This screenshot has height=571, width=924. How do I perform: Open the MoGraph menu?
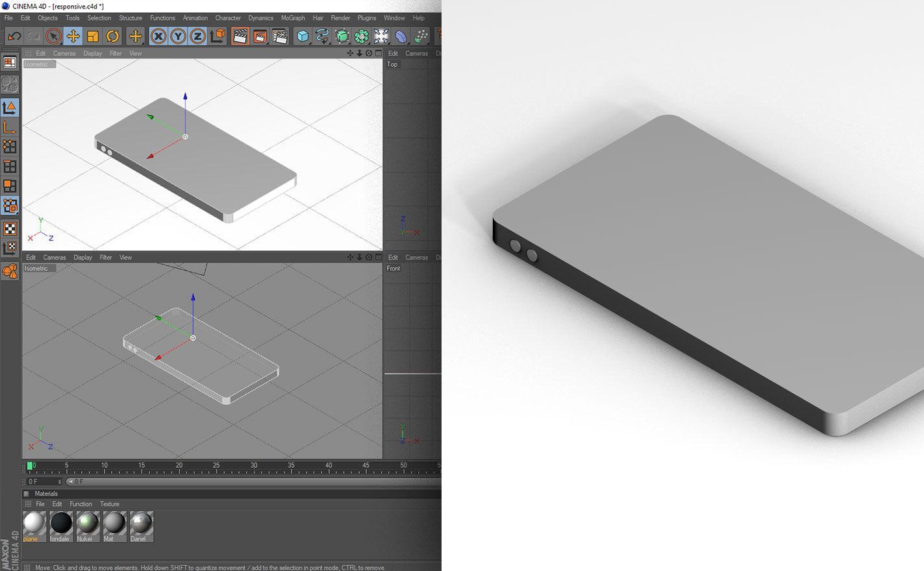293,18
